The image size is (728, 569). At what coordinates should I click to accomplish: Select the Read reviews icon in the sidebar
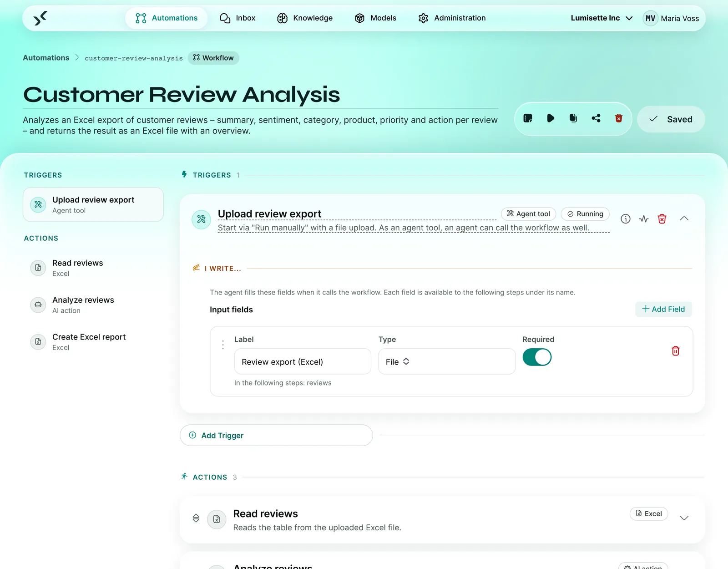pos(38,268)
